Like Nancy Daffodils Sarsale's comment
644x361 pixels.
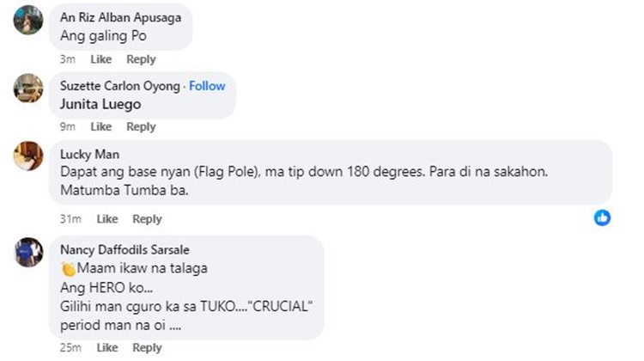(x=107, y=348)
